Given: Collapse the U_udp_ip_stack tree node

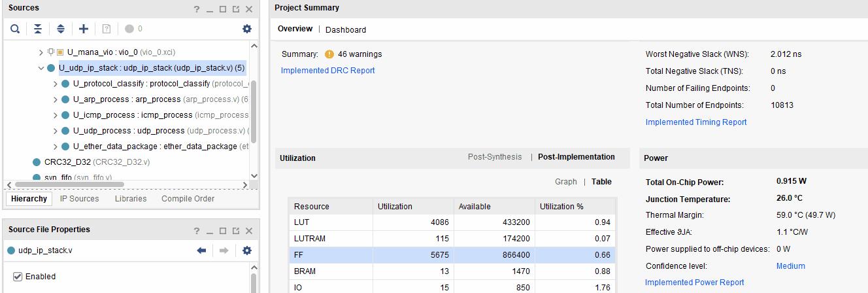Looking at the screenshot, I should click(x=41, y=68).
